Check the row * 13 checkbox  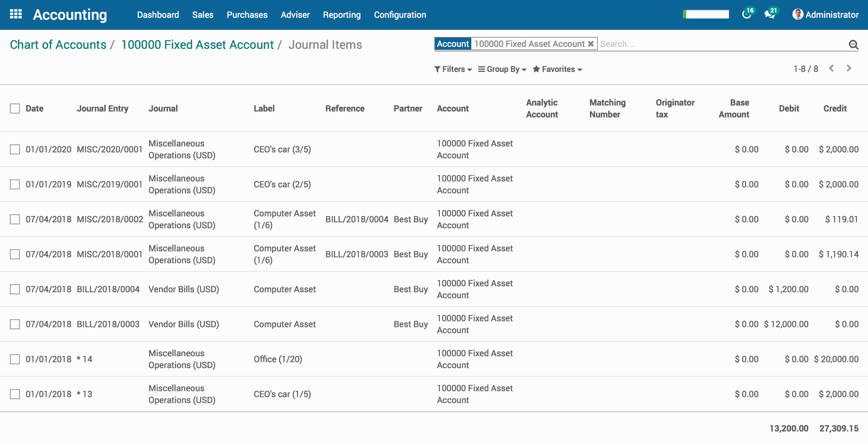(x=15, y=394)
